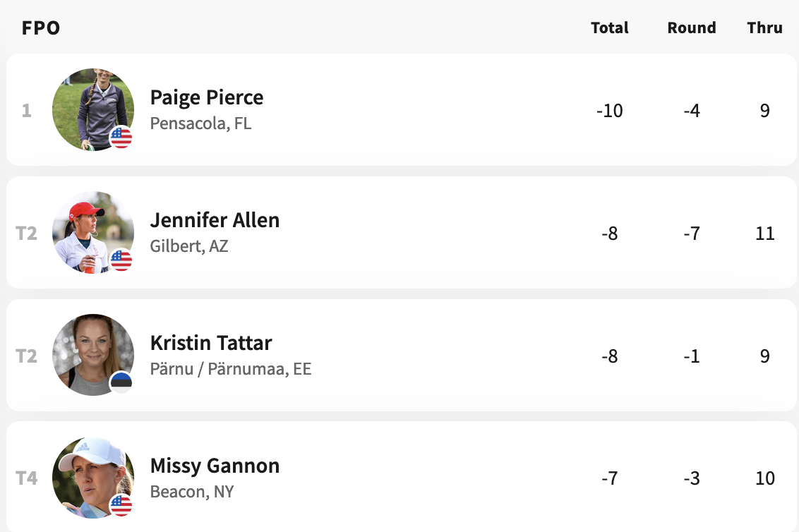
Task: Click the US flag badge on Missy Gannon
Action: coord(121,505)
